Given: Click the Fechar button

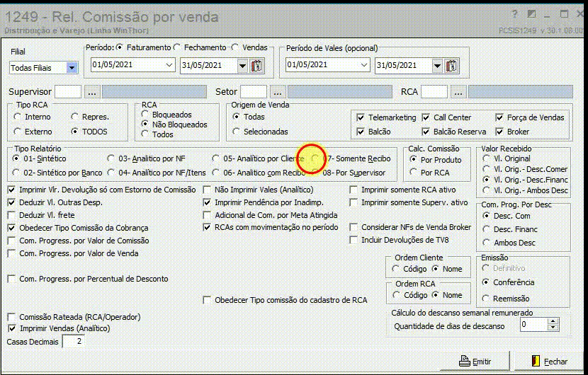Looking at the screenshot, I should 549,362.
